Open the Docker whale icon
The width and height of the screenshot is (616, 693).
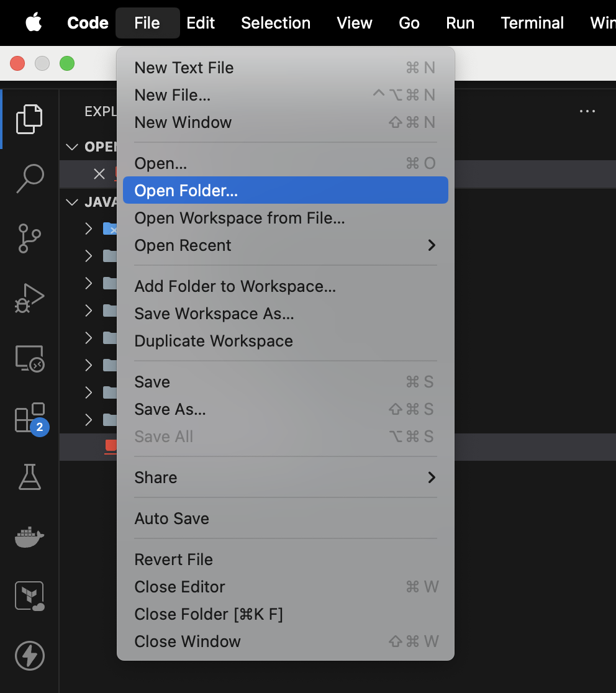pos(29,537)
